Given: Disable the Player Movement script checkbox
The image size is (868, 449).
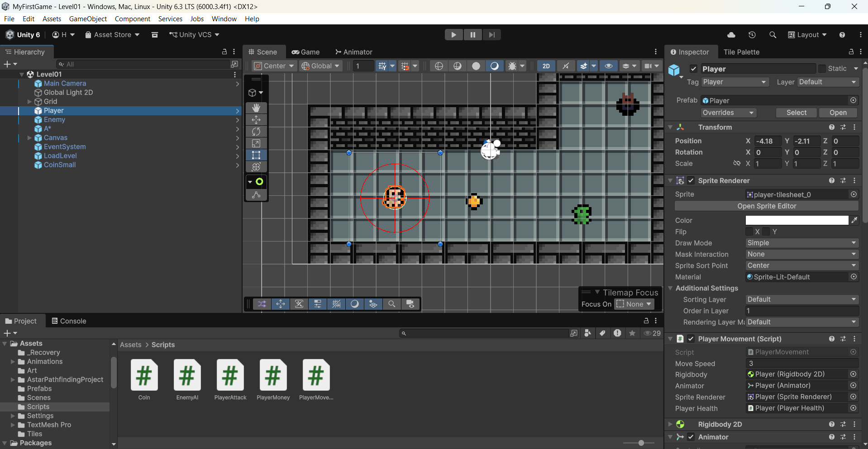Looking at the screenshot, I should tap(691, 339).
